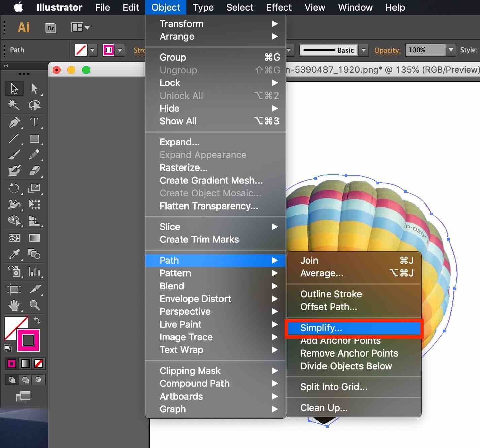Select the Blend tool
The image size is (480, 448).
tap(34, 254)
